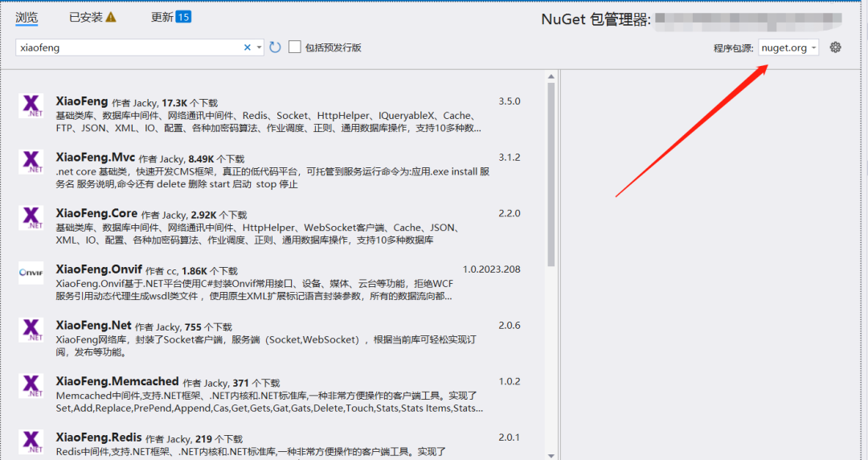Click the XiaoFeng.Onvif package icon
Viewport: 868px width, 460px height.
31,273
